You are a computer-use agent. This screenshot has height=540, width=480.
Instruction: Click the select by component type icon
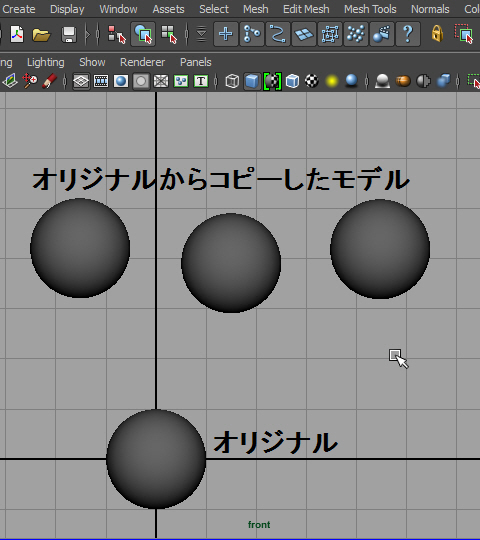(168, 34)
